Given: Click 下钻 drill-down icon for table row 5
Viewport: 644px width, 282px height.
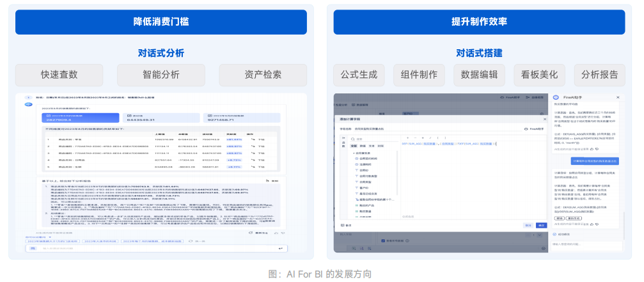Looking at the screenshot, I should pos(253,167).
